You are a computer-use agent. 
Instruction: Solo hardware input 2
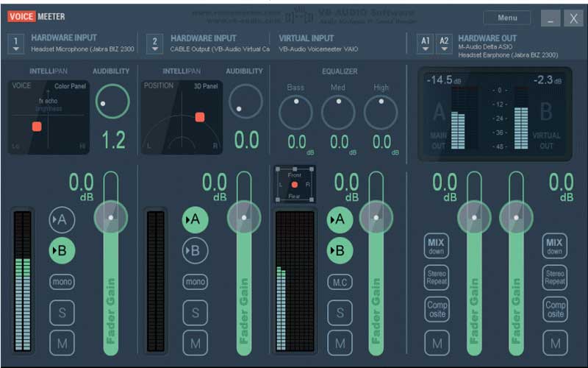[x=195, y=312]
